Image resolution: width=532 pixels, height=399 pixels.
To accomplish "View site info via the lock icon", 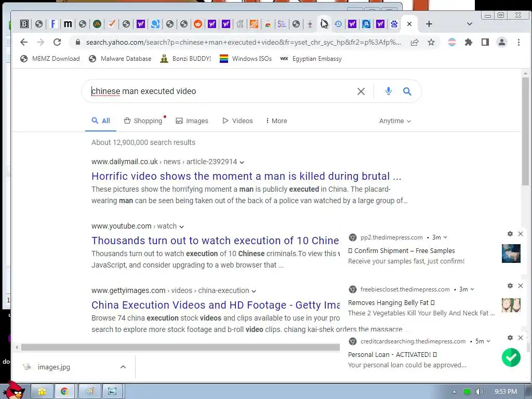I will [x=78, y=42].
